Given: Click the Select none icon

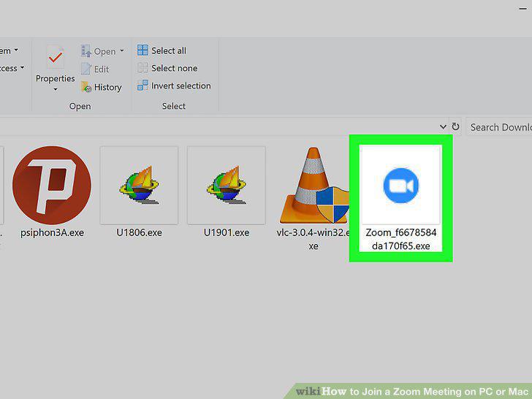Looking at the screenshot, I should click(142, 68).
